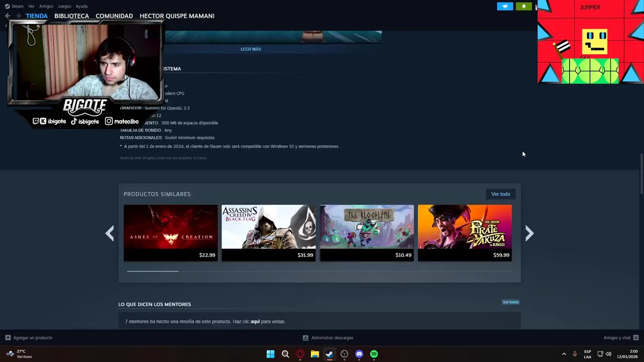The height and width of the screenshot is (362, 644).
Task: Open network settings tray icon
Action: pos(600,354)
